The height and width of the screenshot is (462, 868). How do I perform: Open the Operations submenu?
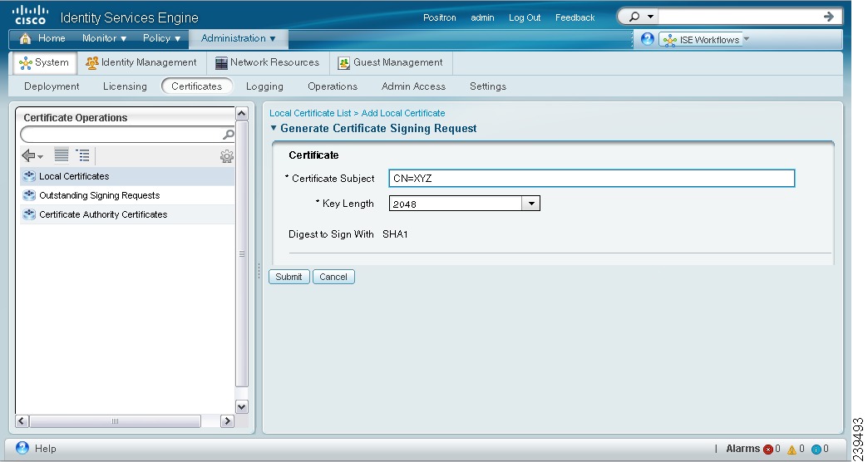point(332,87)
